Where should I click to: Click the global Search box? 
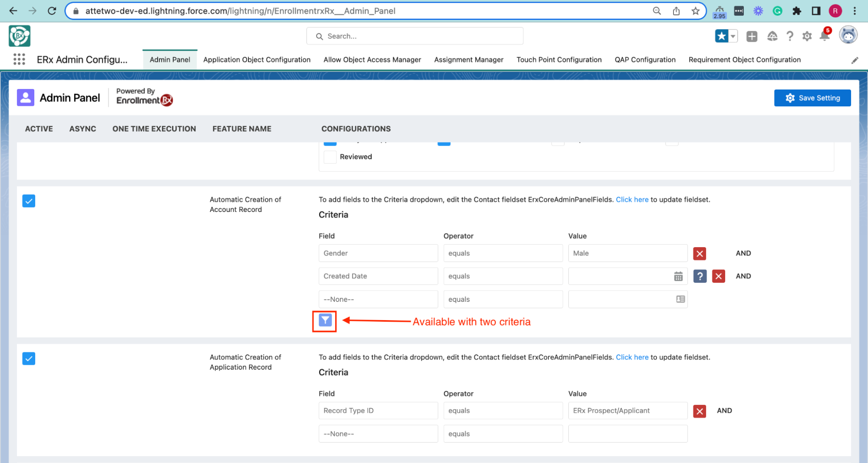[x=415, y=36]
